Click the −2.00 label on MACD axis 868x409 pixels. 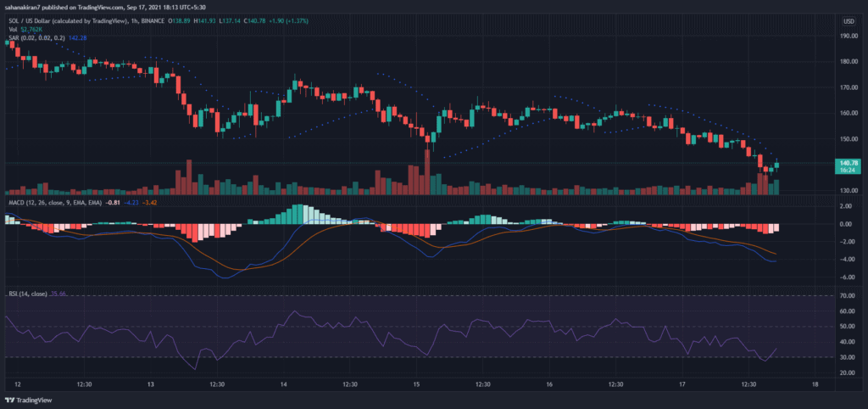848,242
